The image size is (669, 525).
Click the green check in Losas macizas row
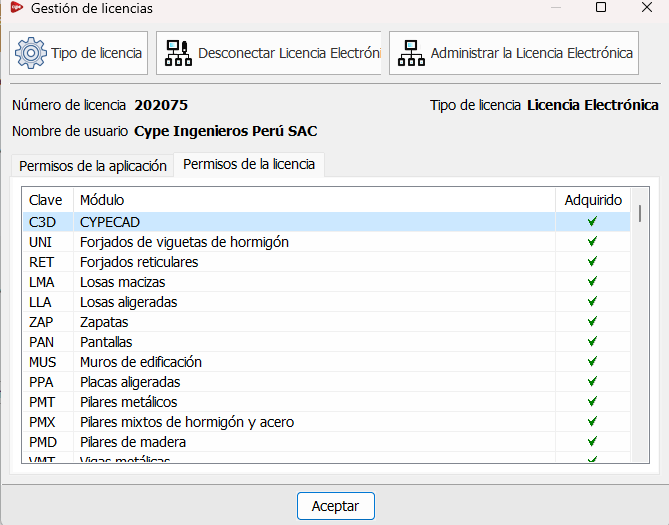click(592, 281)
